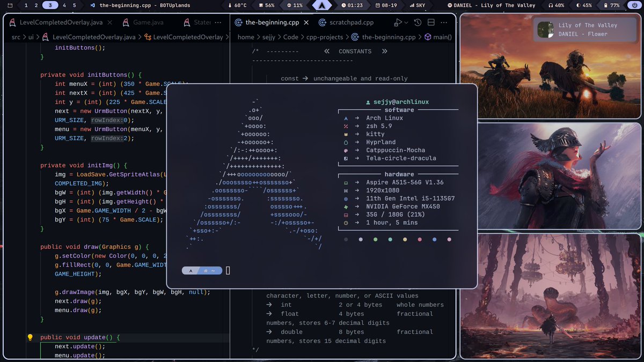Click the GPU icon beside NVIDIA GeForce MX450

click(346, 206)
